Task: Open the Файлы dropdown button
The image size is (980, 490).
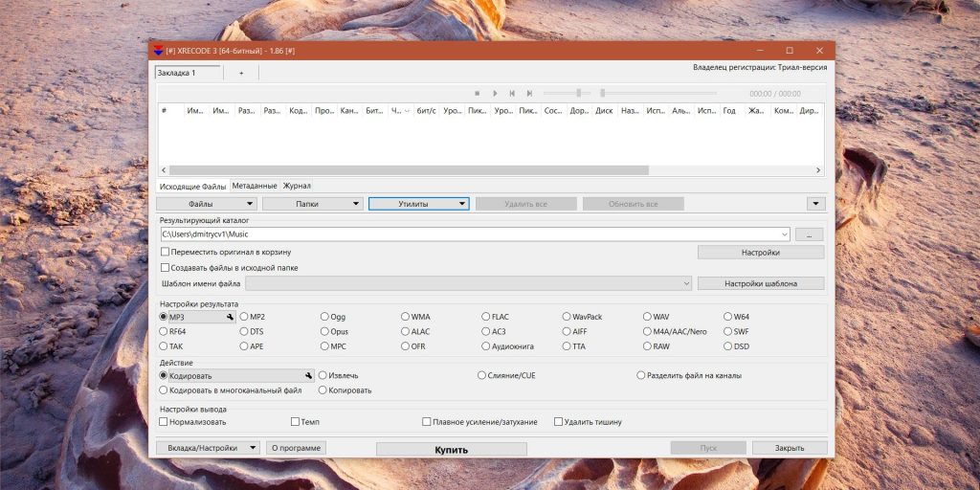Action: [x=207, y=204]
